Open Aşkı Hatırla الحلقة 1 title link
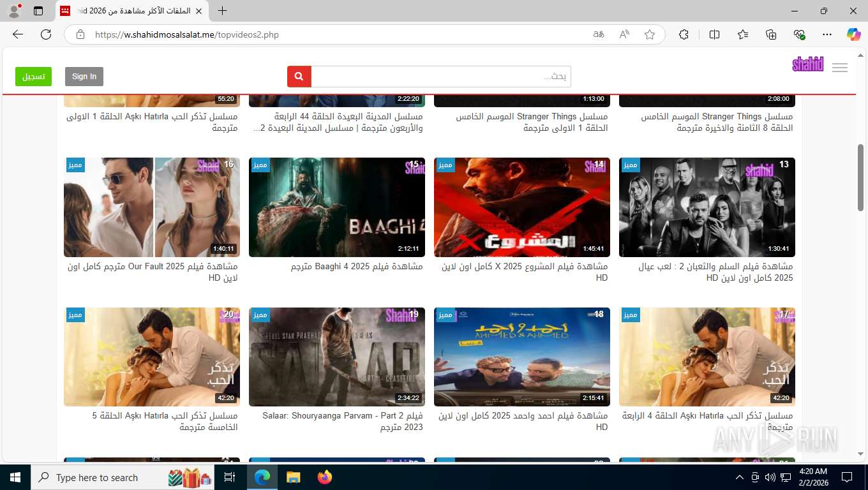Viewport: 868px width, 490px height. click(152, 122)
